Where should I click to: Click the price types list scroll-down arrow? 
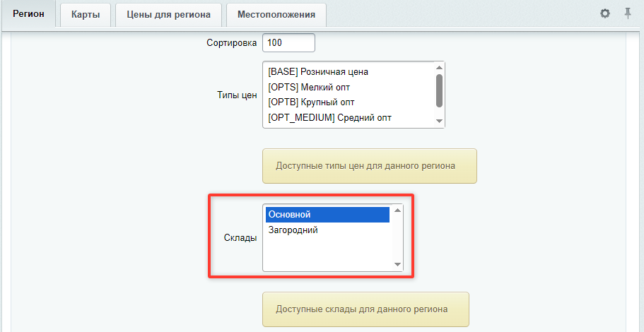coord(439,121)
